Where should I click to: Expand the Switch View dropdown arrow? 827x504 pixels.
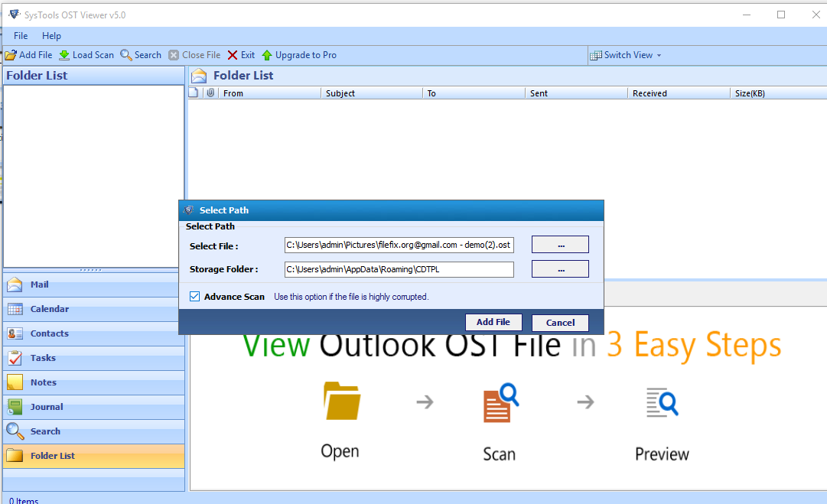click(659, 55)
